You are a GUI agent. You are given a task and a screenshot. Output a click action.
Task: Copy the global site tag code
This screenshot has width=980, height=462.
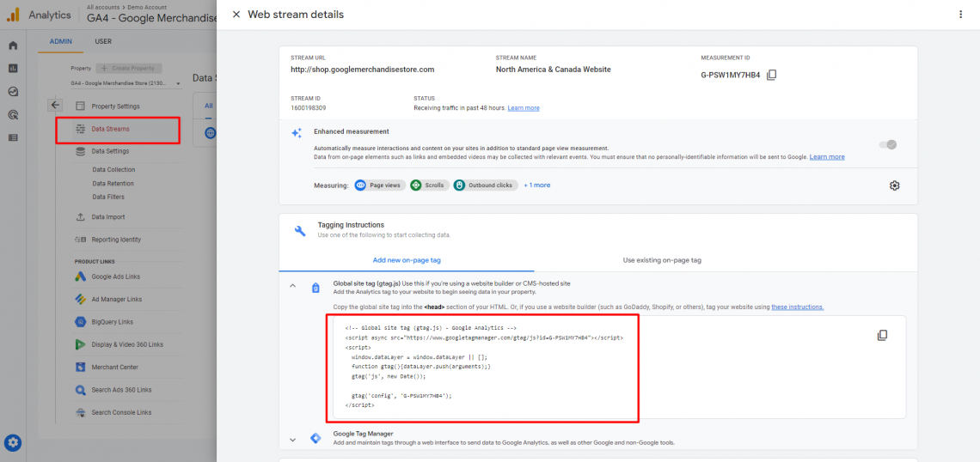coord(882,335)
